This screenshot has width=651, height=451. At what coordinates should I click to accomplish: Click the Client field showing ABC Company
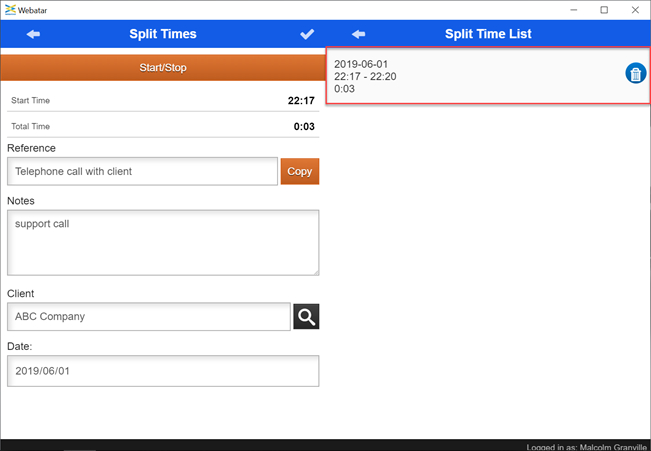coord(148,317)
